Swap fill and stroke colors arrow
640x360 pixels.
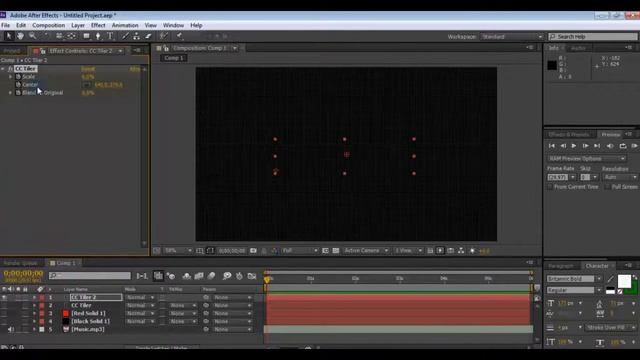pos(635,278)
